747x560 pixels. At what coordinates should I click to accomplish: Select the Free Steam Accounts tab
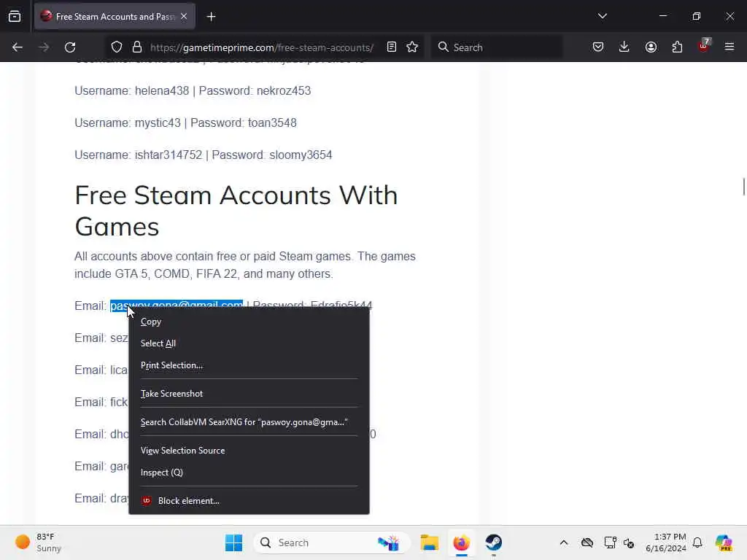click(x=115, y=17)
